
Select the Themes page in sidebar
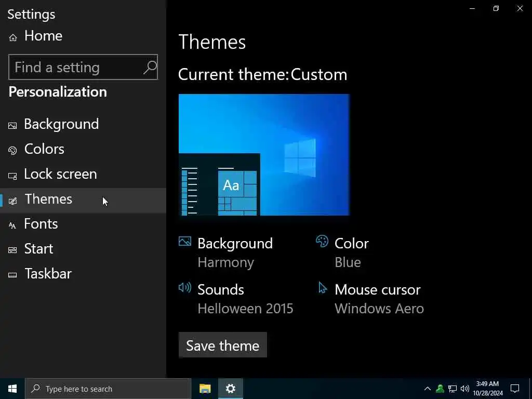[x=83, y=201]
